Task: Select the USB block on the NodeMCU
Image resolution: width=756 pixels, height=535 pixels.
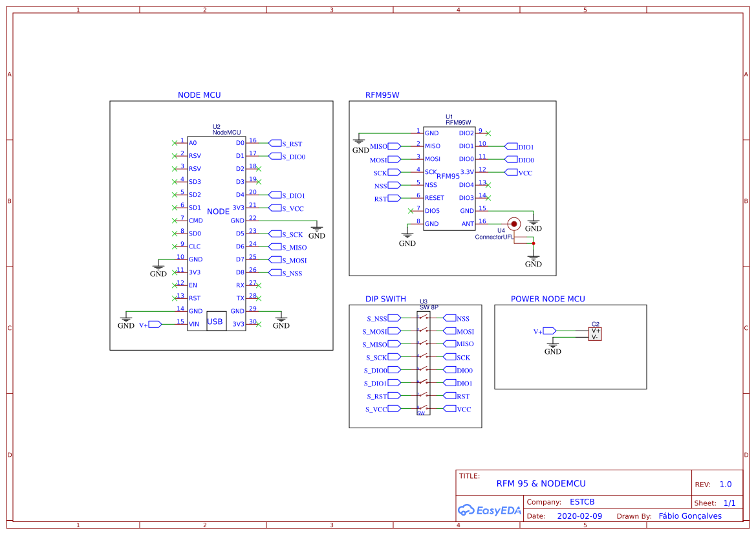Action: (x=215, y=322)
